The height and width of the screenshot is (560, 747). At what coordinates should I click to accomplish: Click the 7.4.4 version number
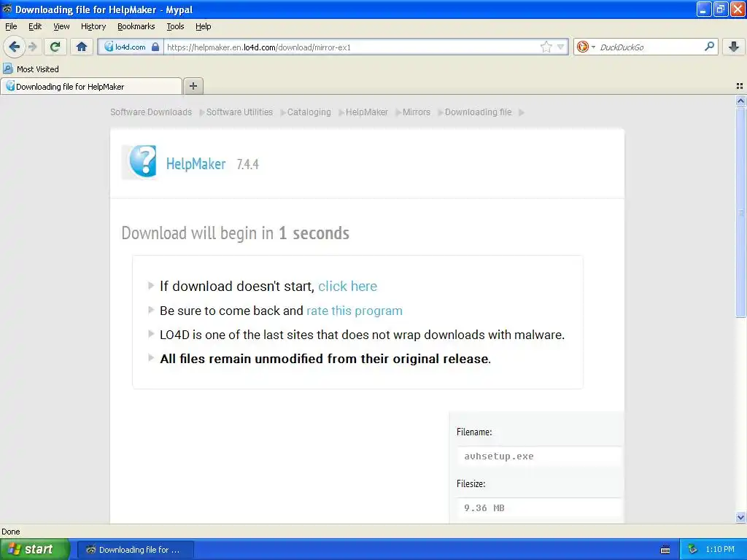[x=247, y=164]
